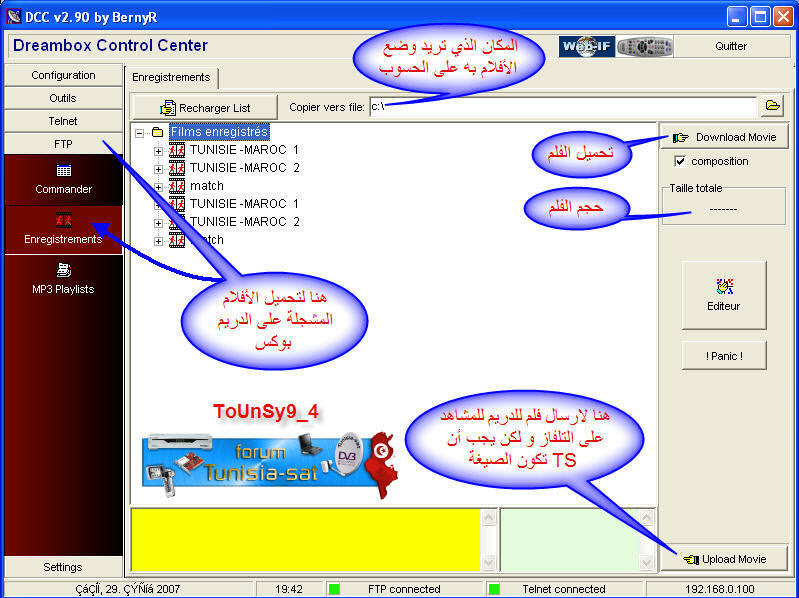The image size is (799, 598).
Task: Select the second TUNISIE -MAROC 1 recording
Action: 244,204
